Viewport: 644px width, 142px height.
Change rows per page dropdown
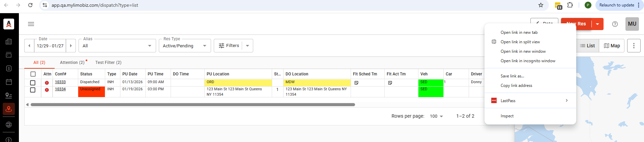click(436, 116)
